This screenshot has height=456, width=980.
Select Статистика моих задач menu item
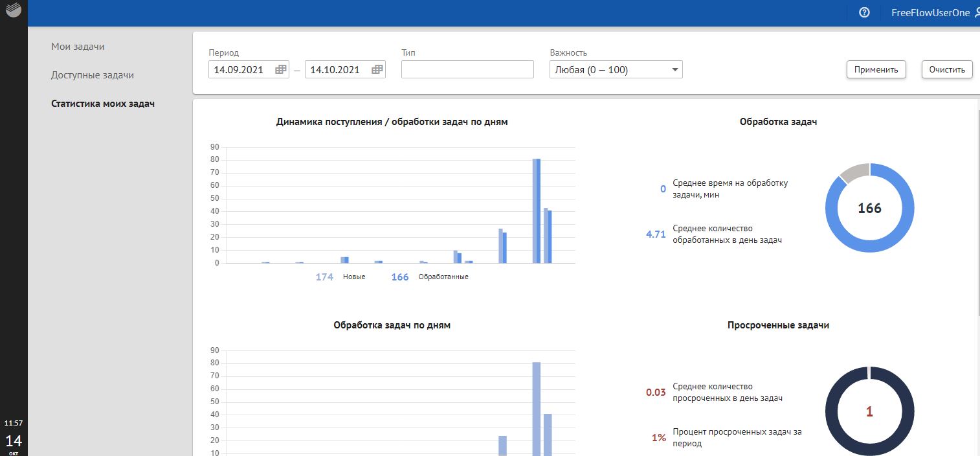pyautogui.click(x=103, y=104)
